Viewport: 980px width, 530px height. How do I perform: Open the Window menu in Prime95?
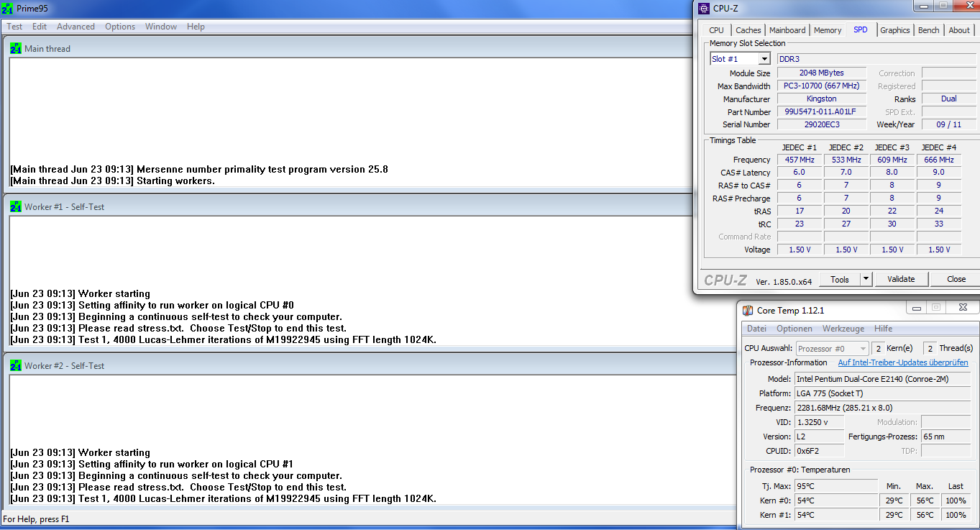point(161,27)
